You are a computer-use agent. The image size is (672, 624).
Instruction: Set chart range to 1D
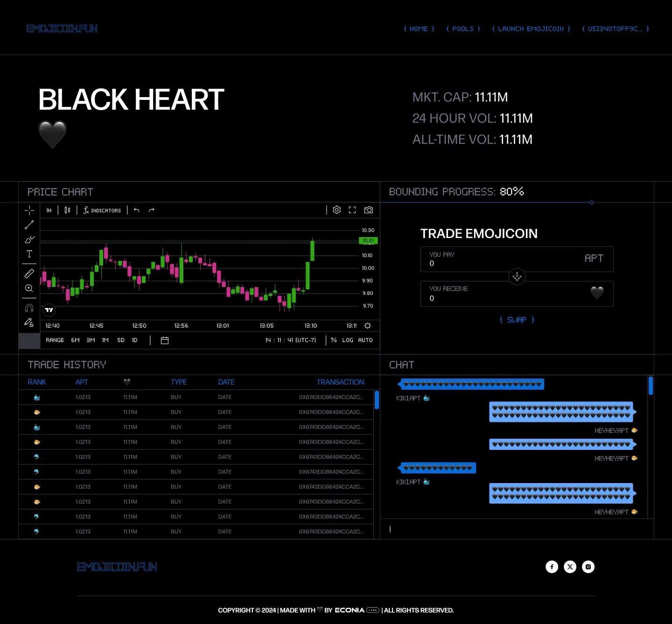point(135,340)
